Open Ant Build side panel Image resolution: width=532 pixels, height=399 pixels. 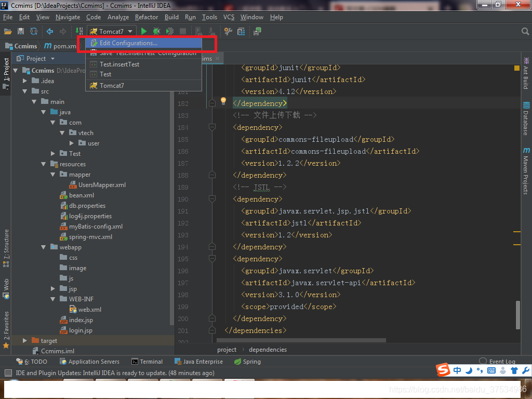click(x=526, y=73)
